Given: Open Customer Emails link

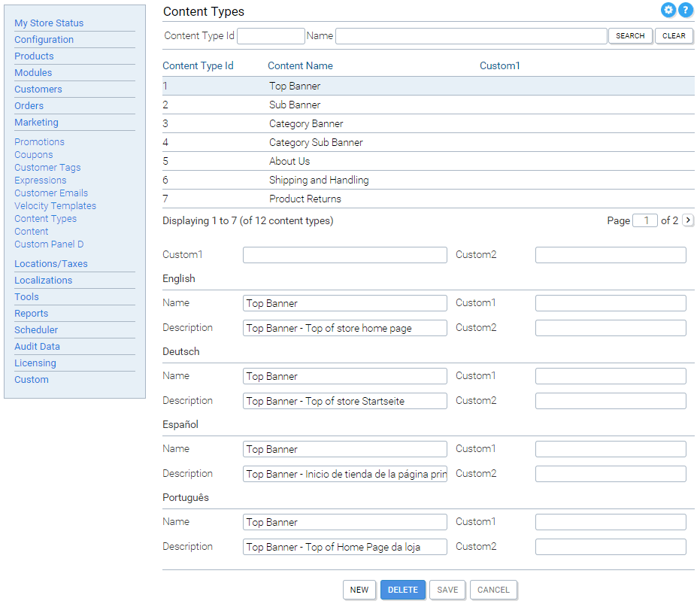Looking at the screenshot, I should (x=51, y=193).
